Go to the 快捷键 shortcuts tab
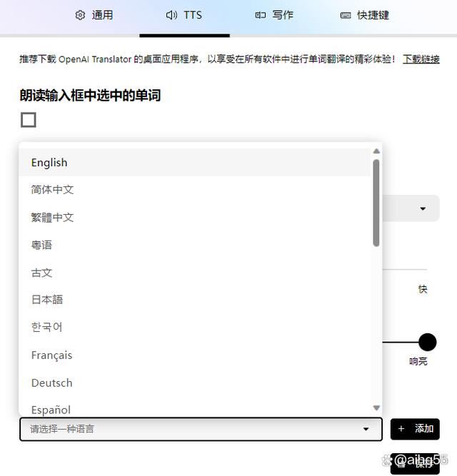Viewport: 457px width, 476px height. point(365,15)
